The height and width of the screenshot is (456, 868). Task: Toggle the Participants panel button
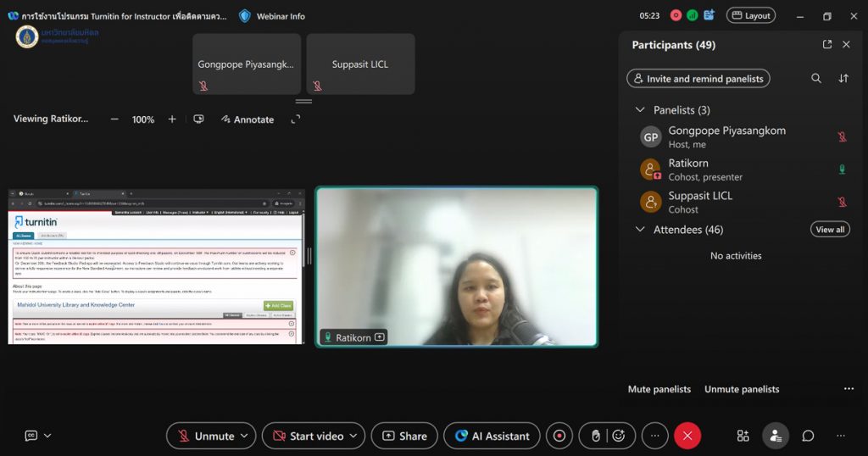click(x=775, y=436)
